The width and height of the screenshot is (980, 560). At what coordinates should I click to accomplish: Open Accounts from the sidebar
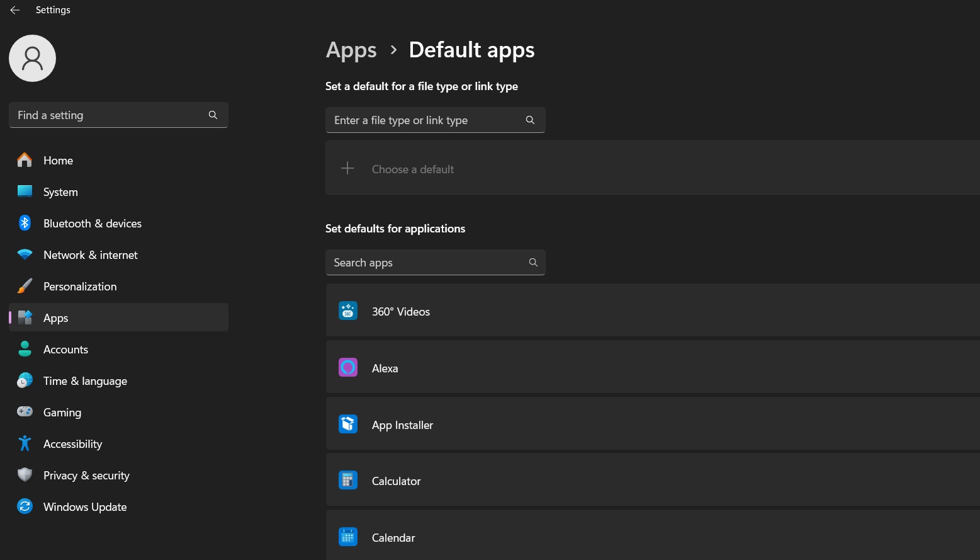(65, 349)
